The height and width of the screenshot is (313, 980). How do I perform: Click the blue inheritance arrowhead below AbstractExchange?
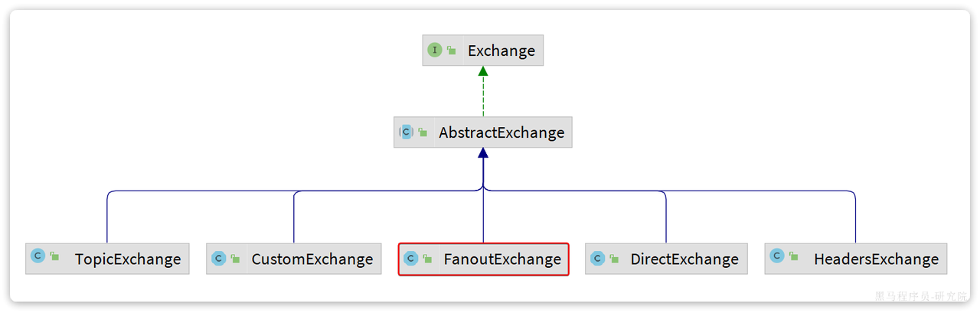483,153
